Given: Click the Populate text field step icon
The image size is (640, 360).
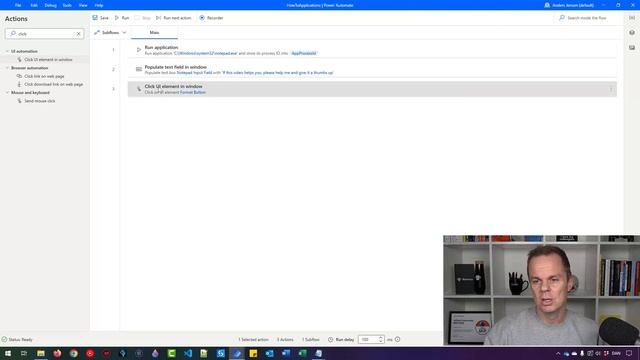Looking at the screenshot, I should click(x=139, y=69).
